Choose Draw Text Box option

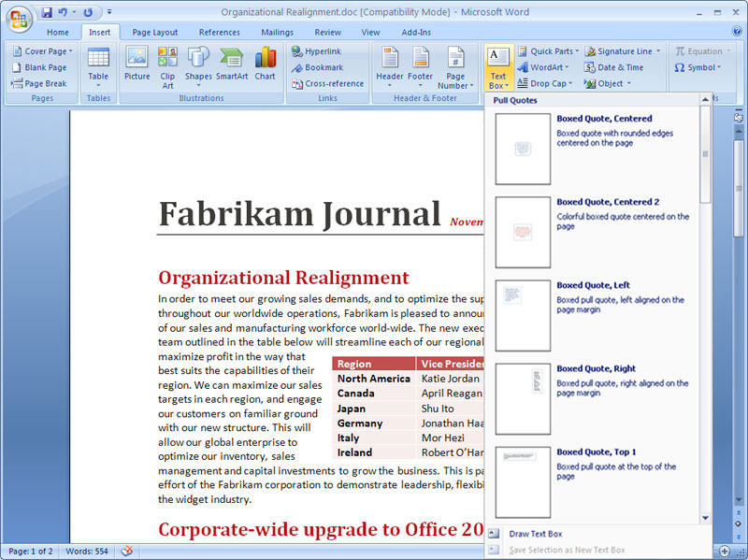tap(535, 534)
